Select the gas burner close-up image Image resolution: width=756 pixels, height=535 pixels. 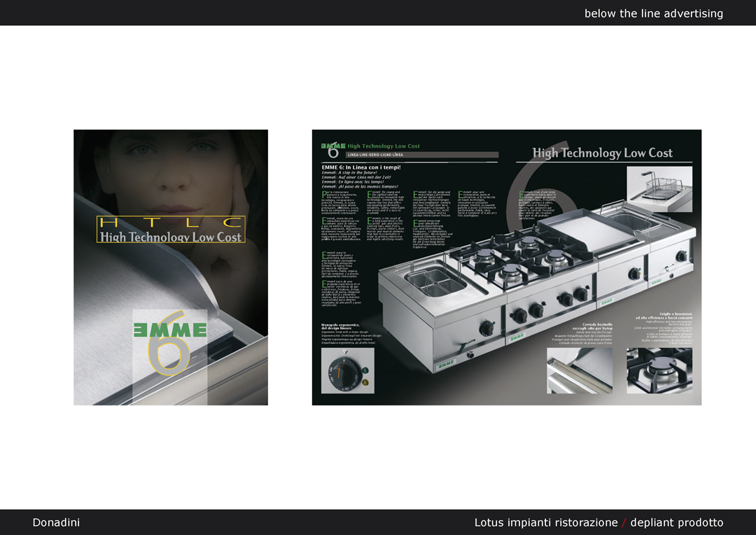(659, 370)
